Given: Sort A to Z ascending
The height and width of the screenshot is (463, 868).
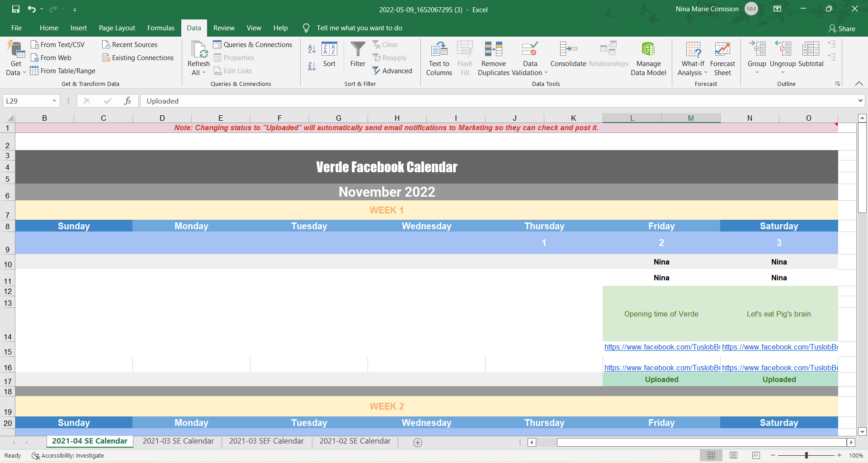Looking at the screenshot, I should (311, 49).
